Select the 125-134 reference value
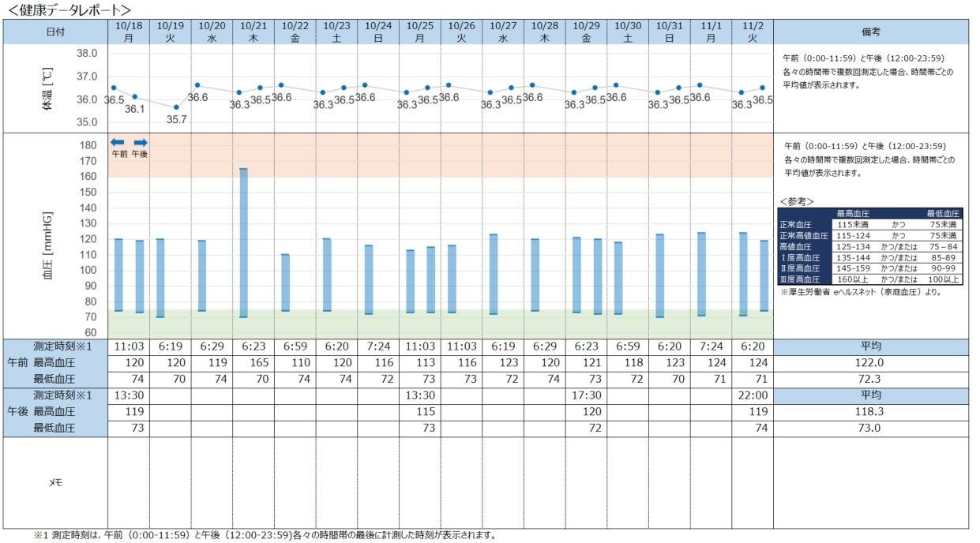This screenshot has height=543, width=980. [852, 246]
